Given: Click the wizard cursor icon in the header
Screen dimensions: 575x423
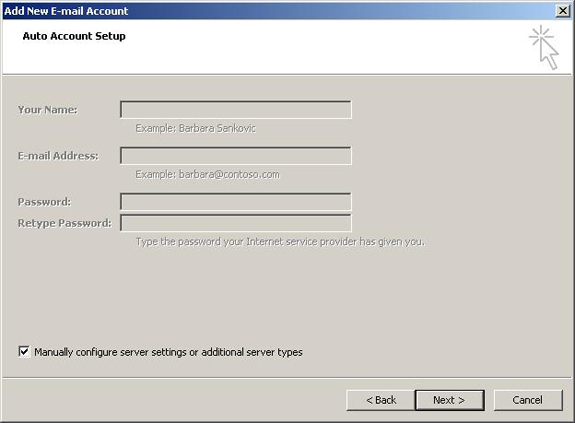Looking at the screenshot, I should pos(544,48).
